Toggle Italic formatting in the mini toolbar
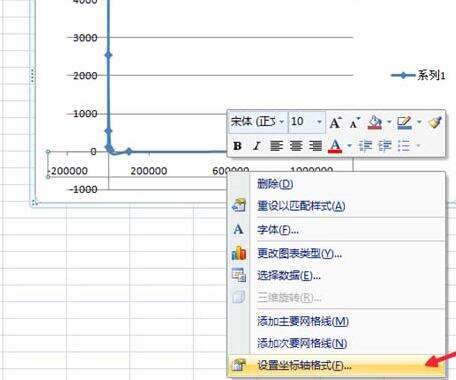 (256, 146)
